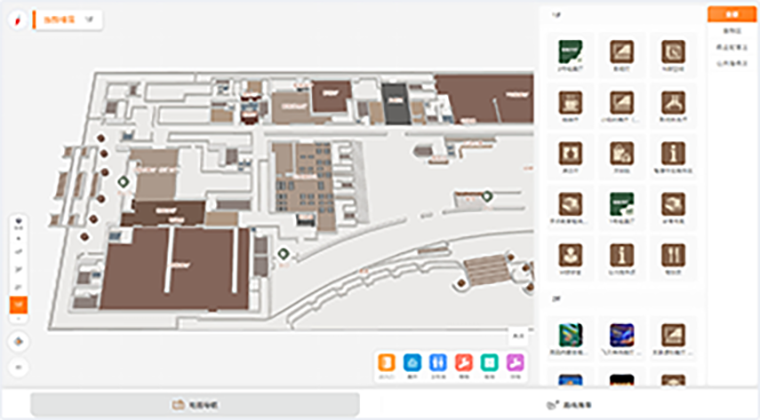Image resolution: width=760 pixels, height=420 pixels.
Task: Switch to the floor just above the orange one
Action: 19,287
